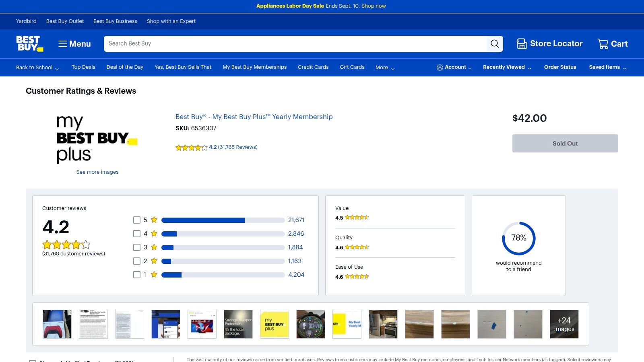Click the 1 star row star icon

pyautogui.click(x=154, y=275)
